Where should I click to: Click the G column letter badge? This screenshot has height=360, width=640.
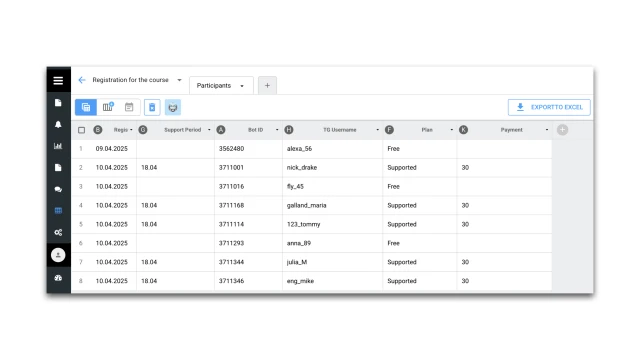143,130
